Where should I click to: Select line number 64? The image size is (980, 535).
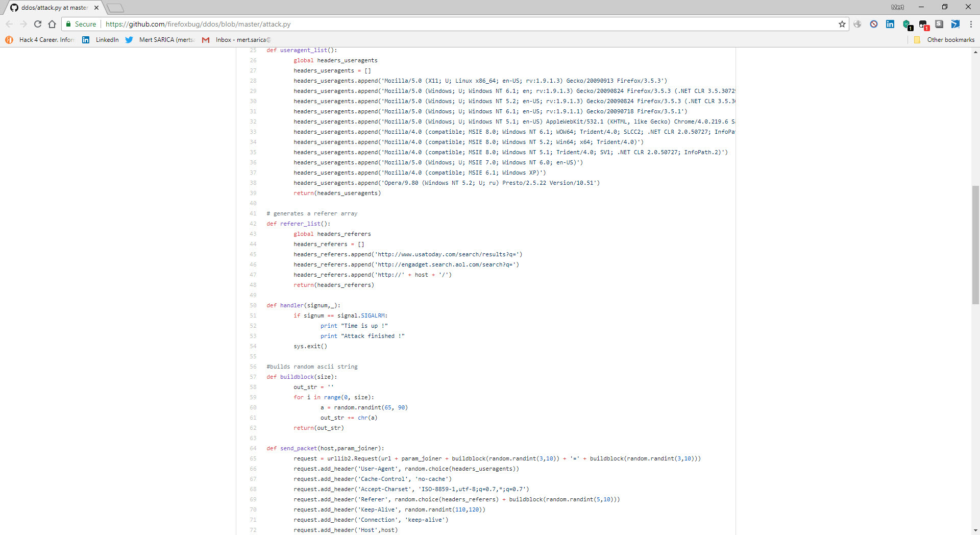pyautogui.click(x=253, y=448)
